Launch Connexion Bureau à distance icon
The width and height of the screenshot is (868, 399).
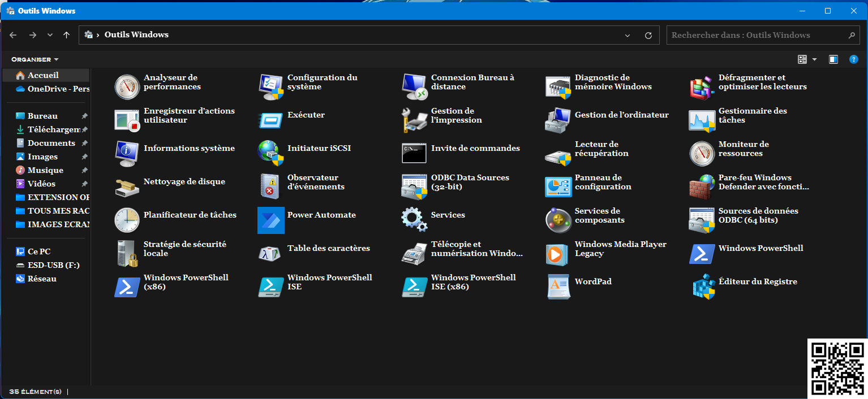coord(414,86)
